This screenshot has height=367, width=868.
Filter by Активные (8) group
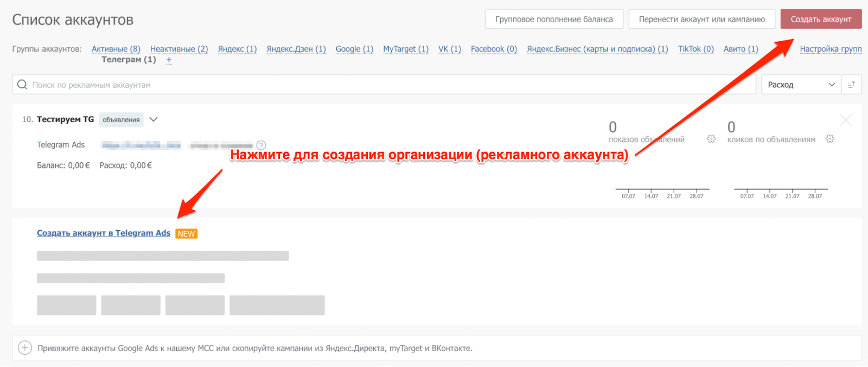point(116,49)
